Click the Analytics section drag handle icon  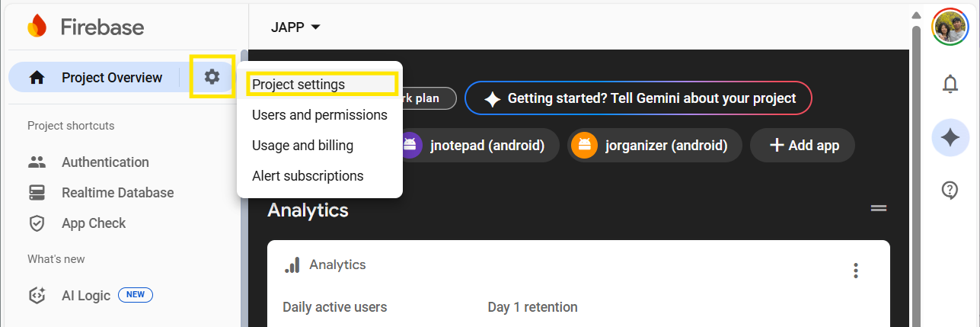879,209
